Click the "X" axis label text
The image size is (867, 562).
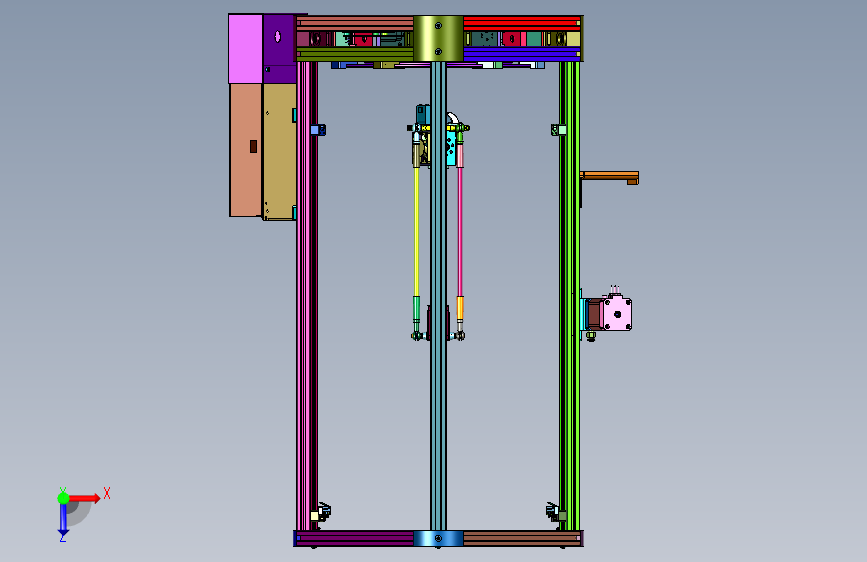[x=107, y=493]
